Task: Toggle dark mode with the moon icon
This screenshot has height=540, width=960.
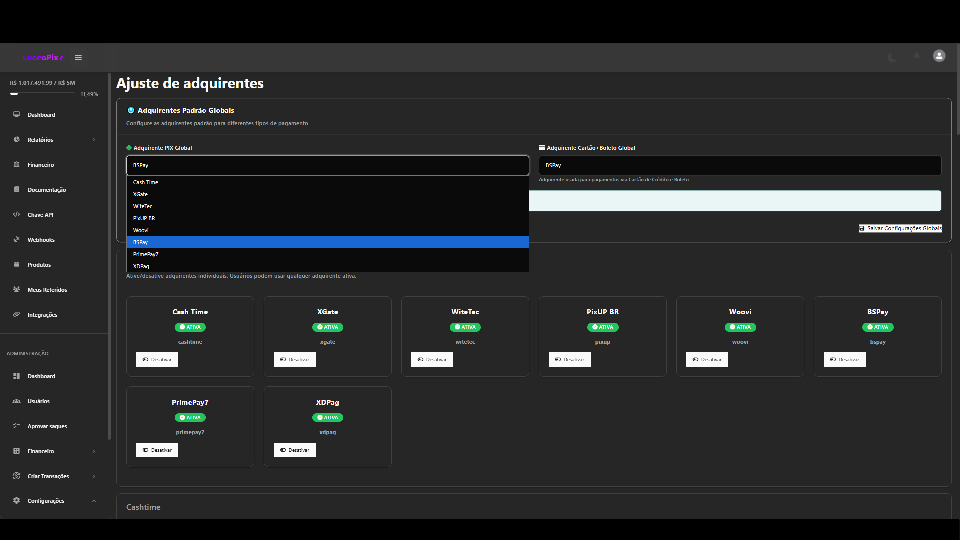Action: [x=891, y=57]
